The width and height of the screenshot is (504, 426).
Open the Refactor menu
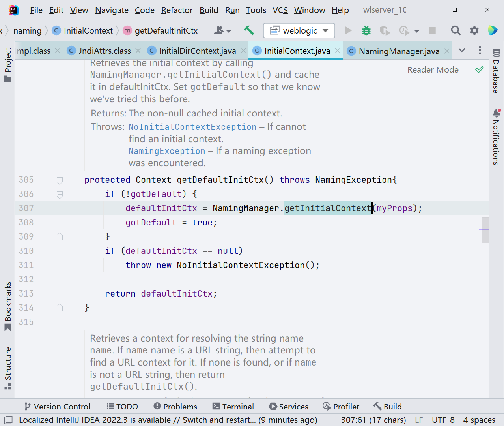point(177,10)
